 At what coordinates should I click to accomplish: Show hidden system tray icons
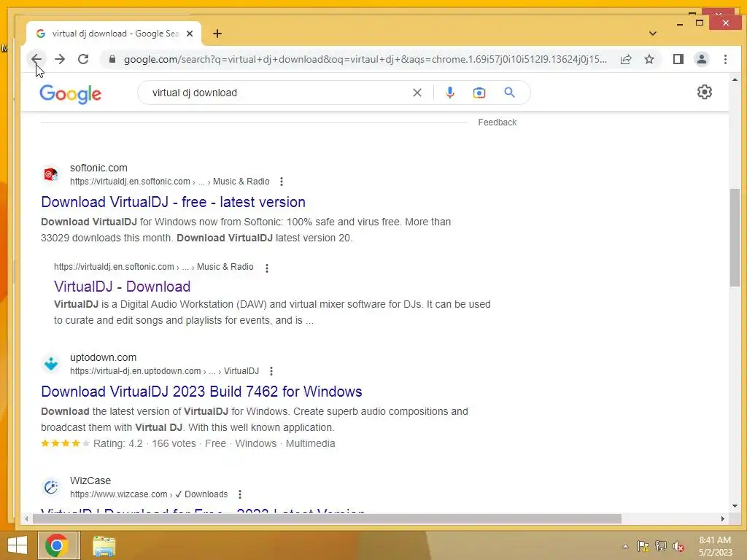(625, 546)
